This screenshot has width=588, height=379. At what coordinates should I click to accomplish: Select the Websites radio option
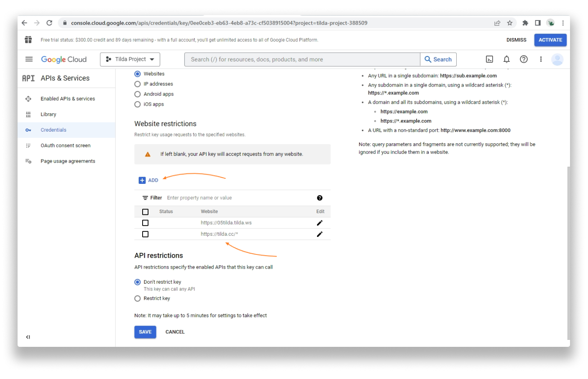(138, 74)
